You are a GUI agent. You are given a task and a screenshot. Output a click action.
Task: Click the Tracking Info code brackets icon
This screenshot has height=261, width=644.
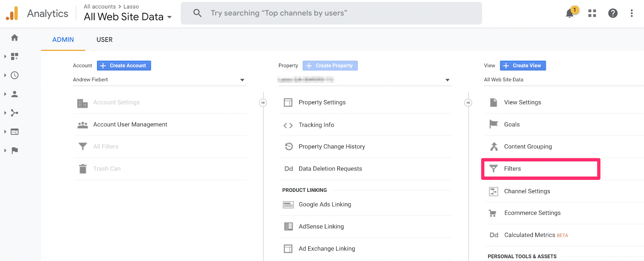coord(288,125)
